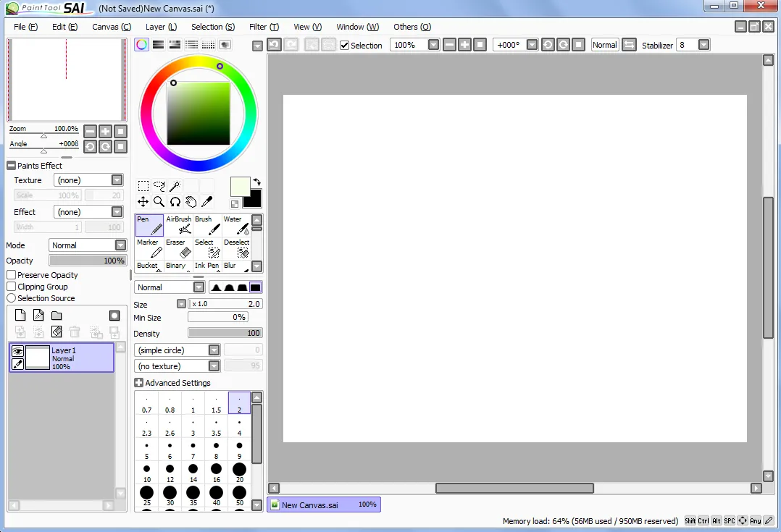Show the RGB slider panel
The width and height of the screenshot is (781, 532).
pos(159,45)
